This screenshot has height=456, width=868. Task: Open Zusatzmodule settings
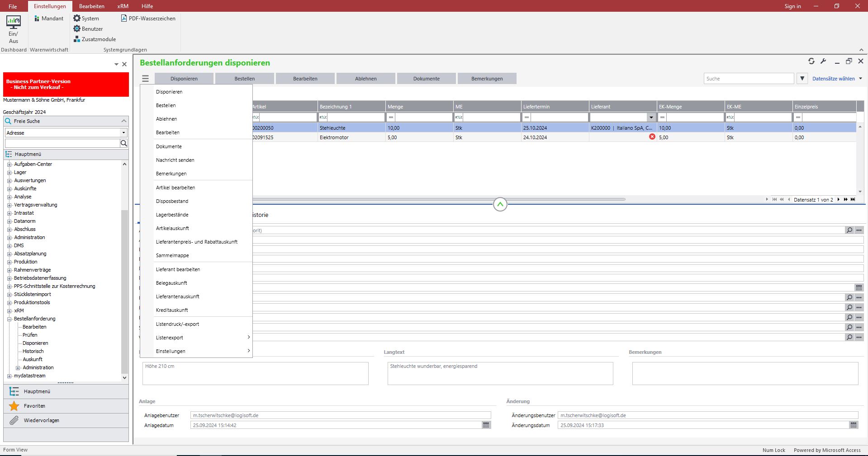[x=95, y=39]
